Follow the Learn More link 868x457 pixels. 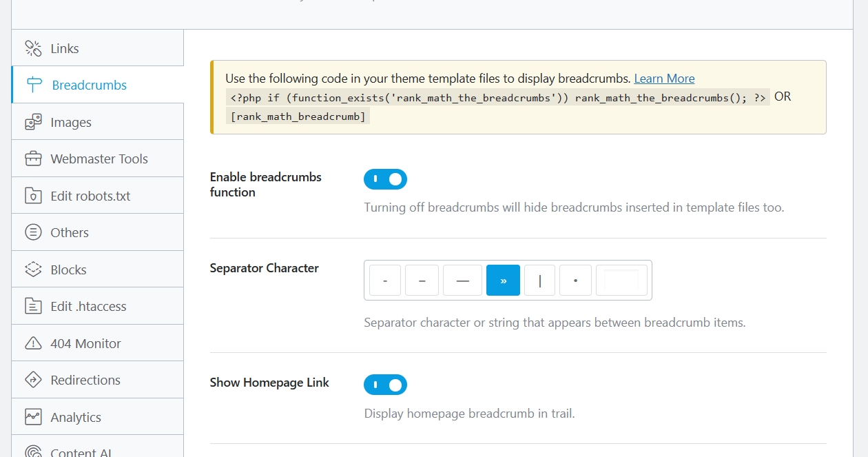[x=664, y=79]
